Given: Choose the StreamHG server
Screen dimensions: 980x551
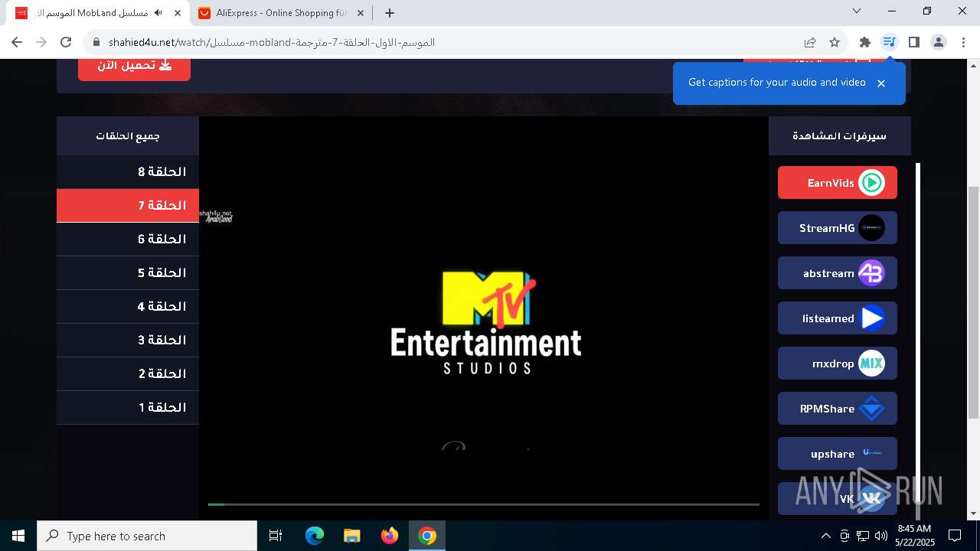Looking at the screenshot, I should pyautogui.click(x=837, y=228).
